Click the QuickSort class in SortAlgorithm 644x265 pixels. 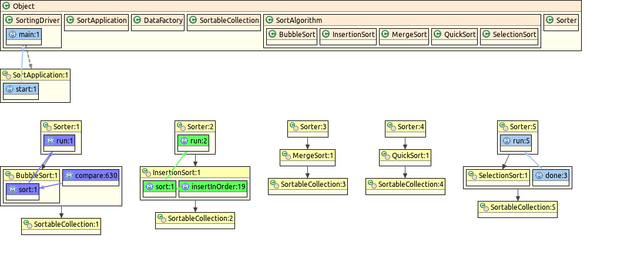[454, 35]
